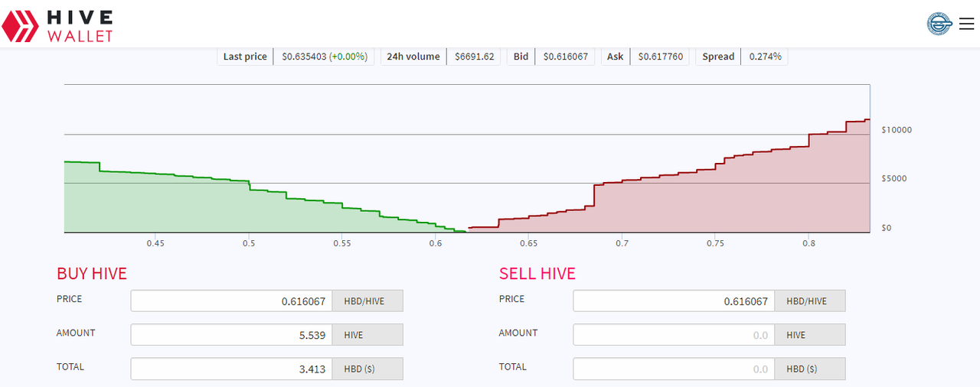Open the Hive Wallet logo home link
This screenshot has height=387, width=980.
57,26
